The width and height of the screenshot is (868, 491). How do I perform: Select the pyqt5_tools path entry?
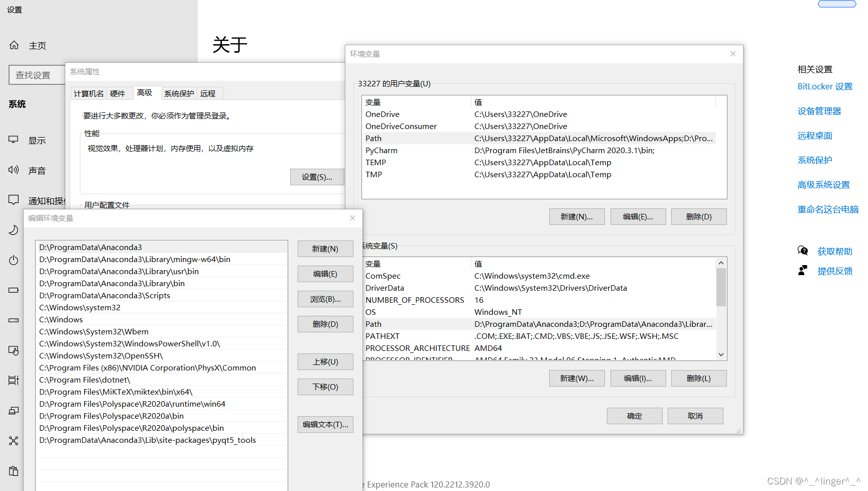pyautogui.click(x=162, y=440)
